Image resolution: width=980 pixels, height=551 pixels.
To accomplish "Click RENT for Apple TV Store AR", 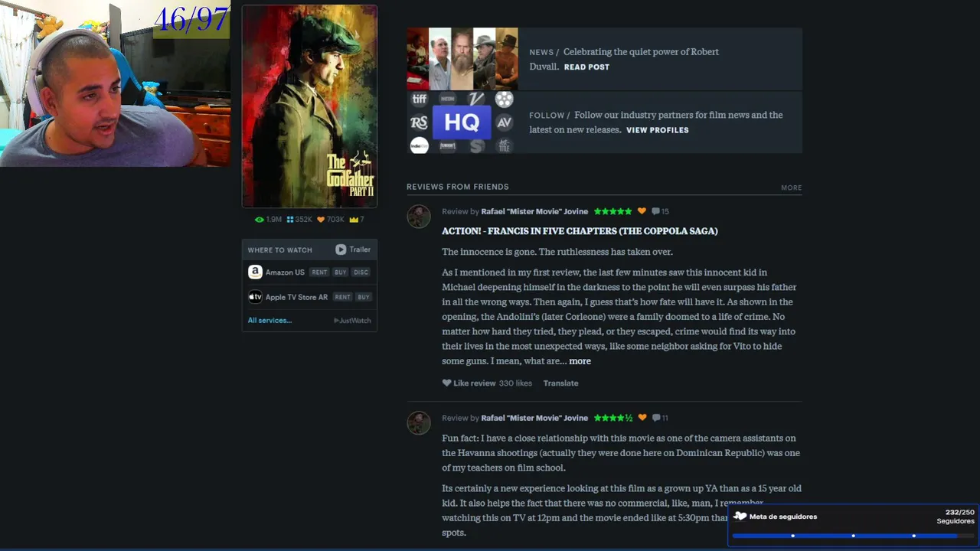I will tap(342, 297).
